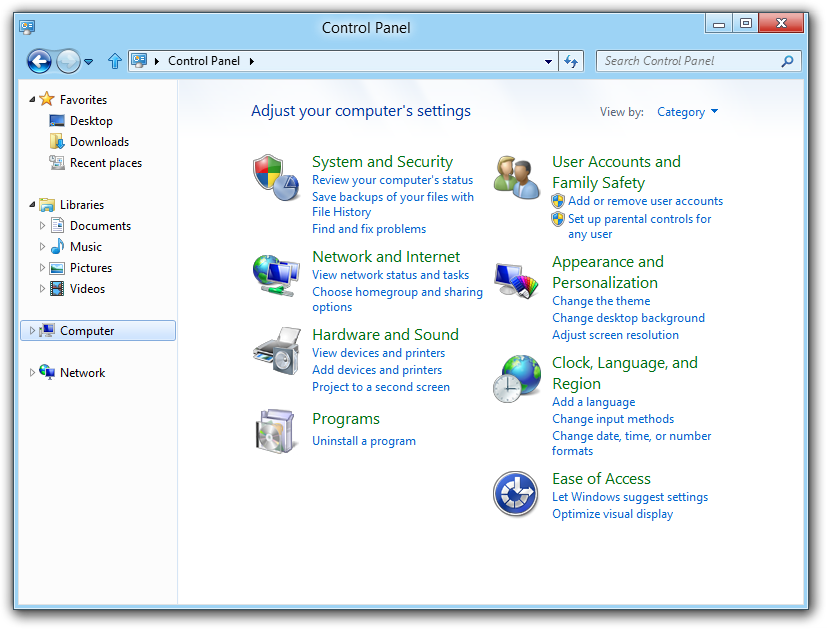Open Let Windows suggest settings link
The width and height of the screenshot is (828, 630).
tap(630, 496)
